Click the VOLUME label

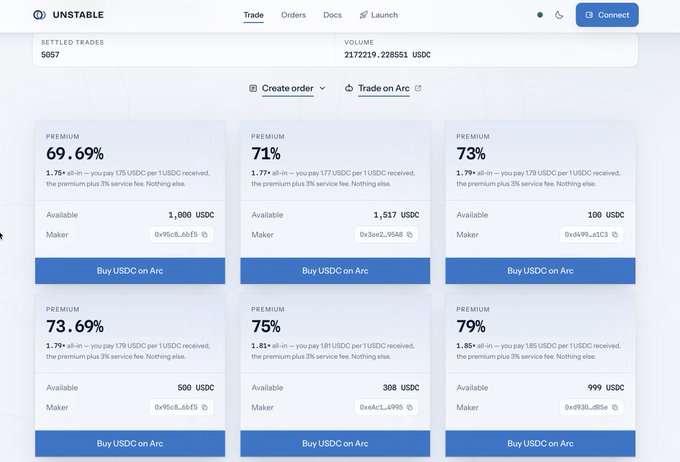point(359,43)
